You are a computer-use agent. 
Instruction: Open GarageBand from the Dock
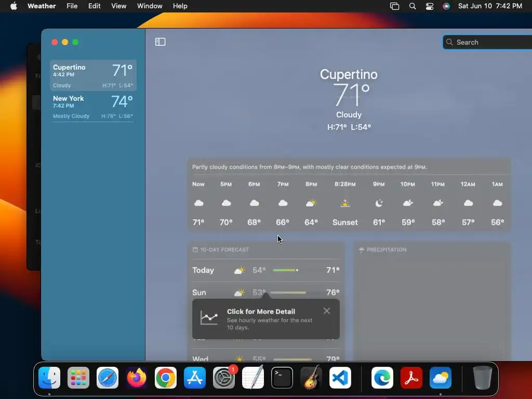(311, 377)
